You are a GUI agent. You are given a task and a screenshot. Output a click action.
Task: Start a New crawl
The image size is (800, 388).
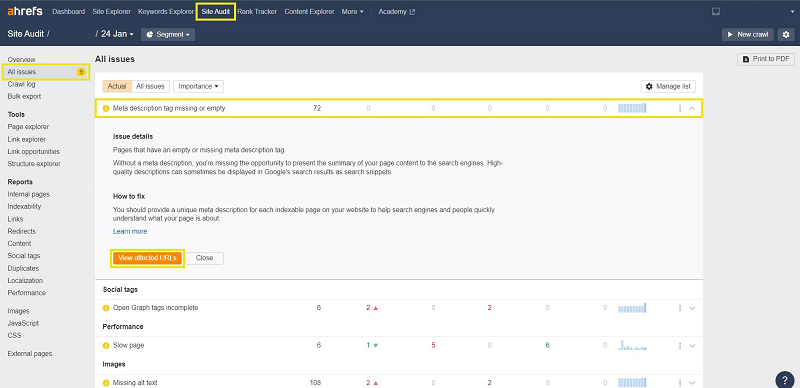[x=748, y=34]
